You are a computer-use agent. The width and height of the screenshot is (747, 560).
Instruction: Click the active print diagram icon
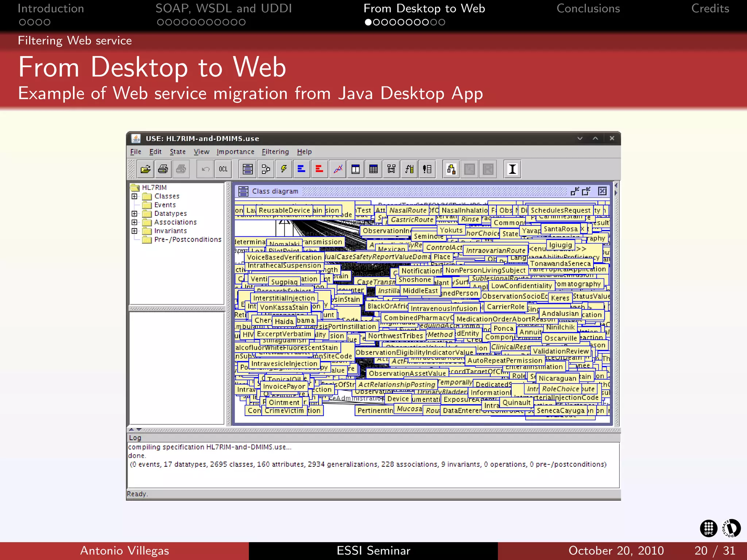point(163,169)
